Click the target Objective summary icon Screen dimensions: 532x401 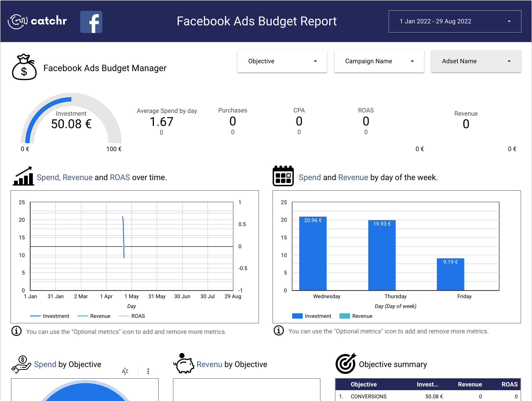346,364
